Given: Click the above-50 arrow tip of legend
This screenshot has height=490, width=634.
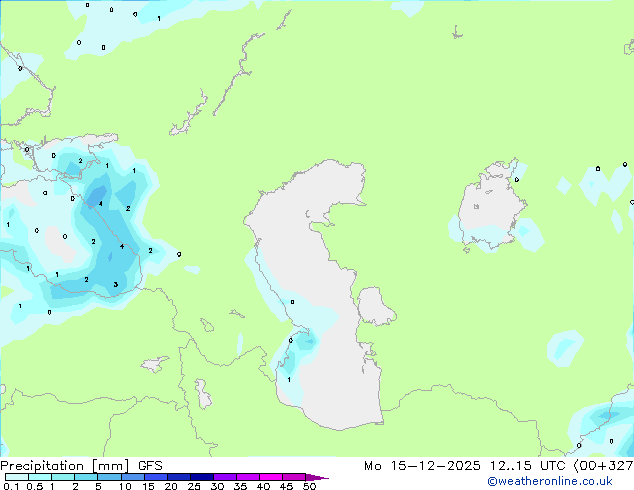Looking at the screenshot, I should pos(317,478).
